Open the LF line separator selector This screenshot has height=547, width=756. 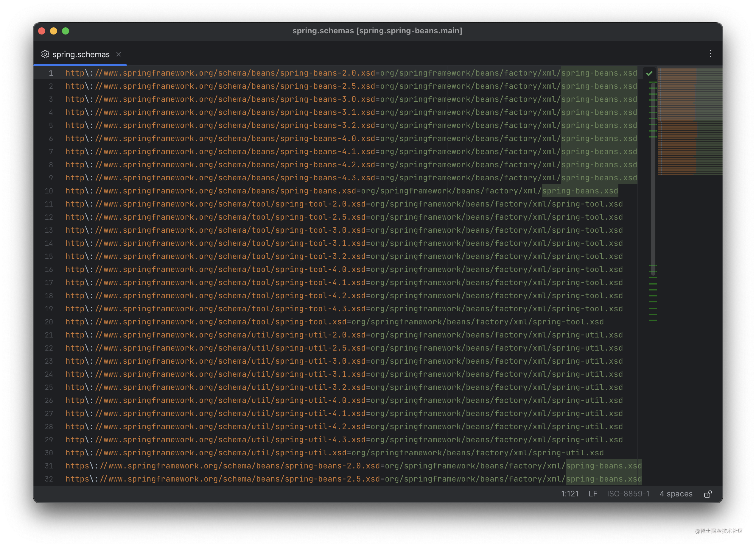click(593, 494)
